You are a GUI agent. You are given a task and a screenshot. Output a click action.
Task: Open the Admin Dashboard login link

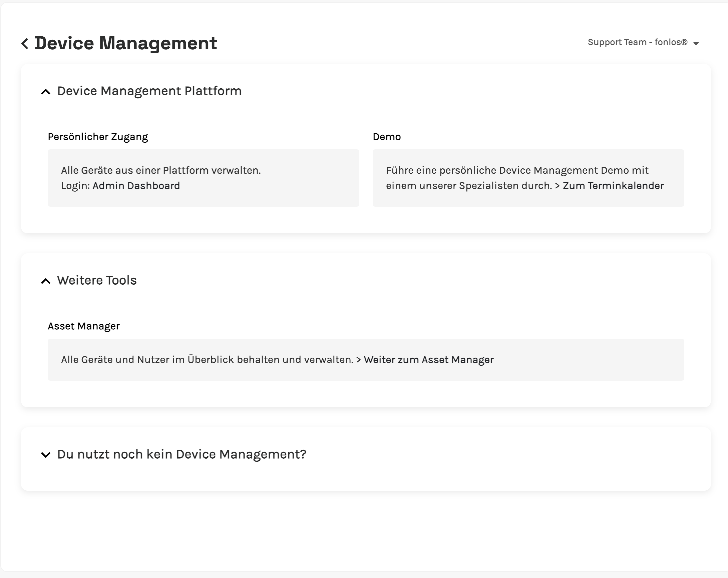(x=136, y=186)
